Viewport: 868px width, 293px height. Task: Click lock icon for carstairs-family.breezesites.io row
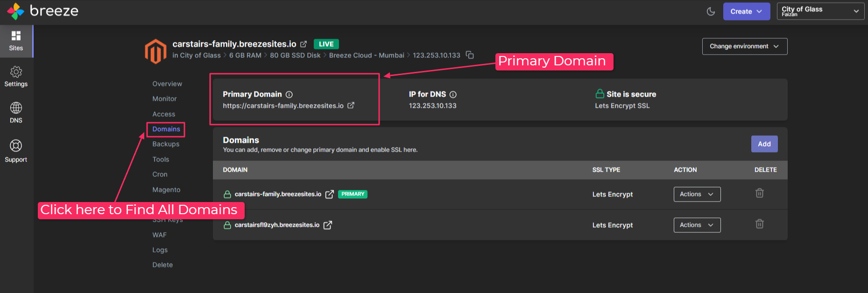tap(227, 194)
